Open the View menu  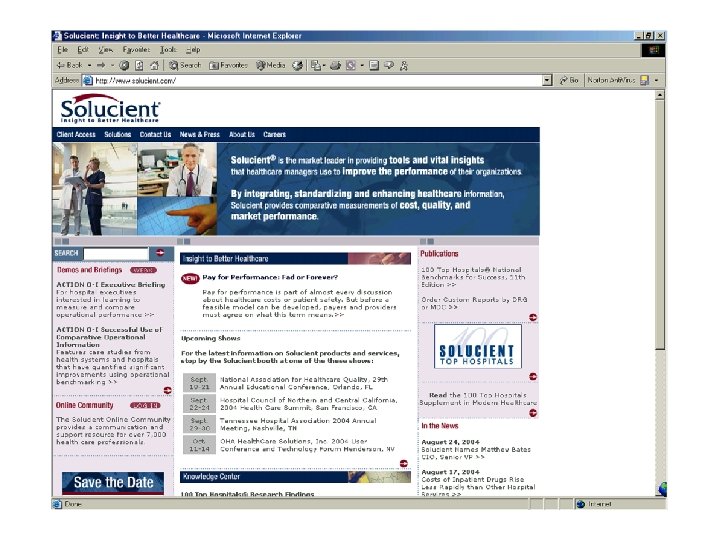click(105, 50)
